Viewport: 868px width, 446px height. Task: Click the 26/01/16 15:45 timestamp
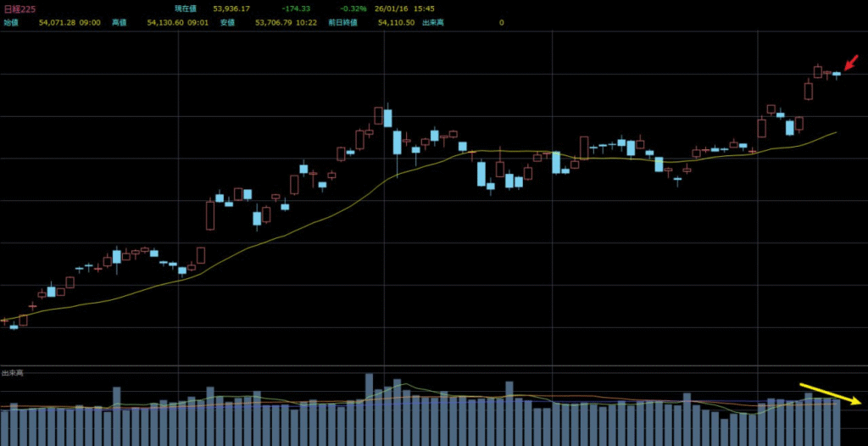click(x=400, y=8)
